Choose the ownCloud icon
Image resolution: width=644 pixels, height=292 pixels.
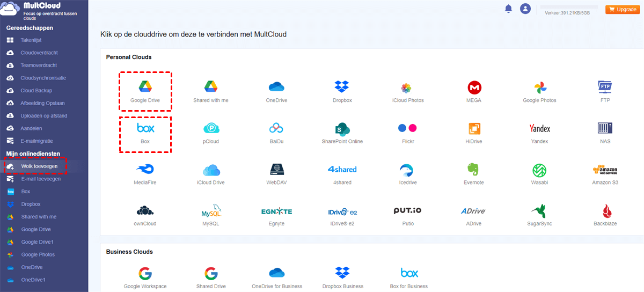pyautogui.click(x=145, y=215)
